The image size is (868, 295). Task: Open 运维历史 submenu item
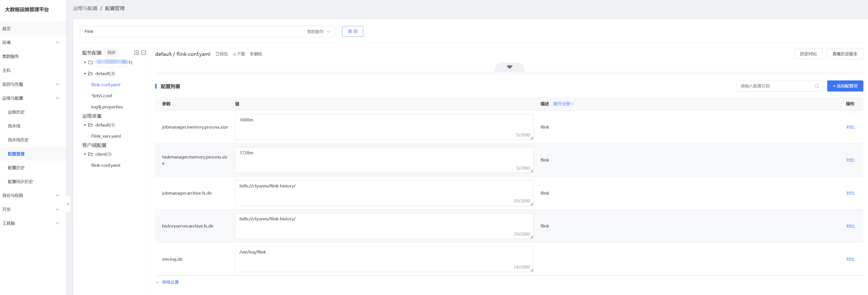tap(33, 112)
